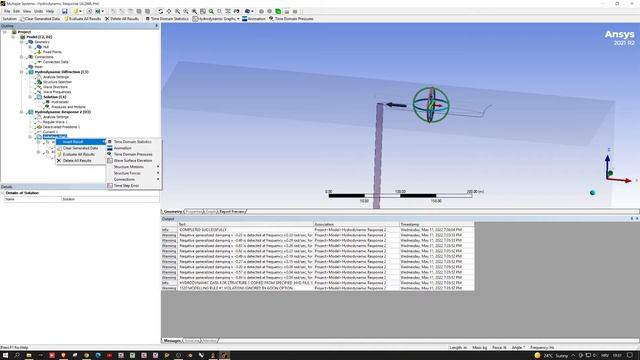Viewport: 640px width, 360px height.
Task: Click Clear Generated Data in the toolbar
Action: pos(40,19)
